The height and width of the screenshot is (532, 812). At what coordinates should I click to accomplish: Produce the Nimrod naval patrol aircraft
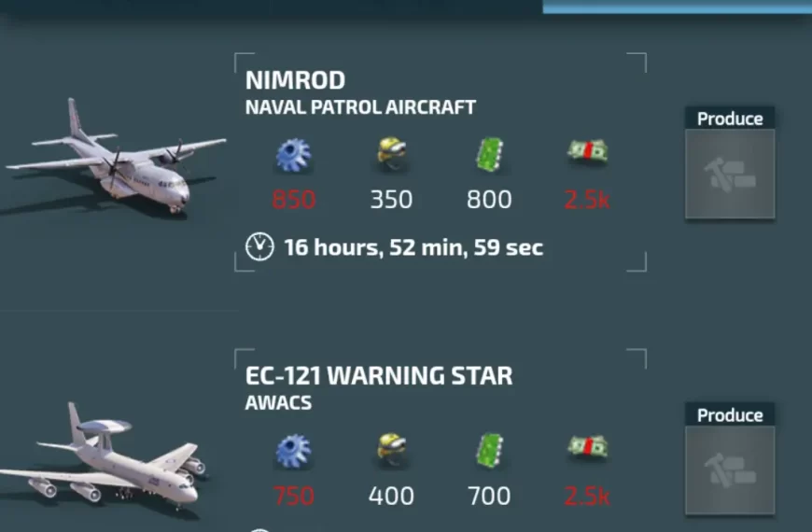click(730, 162)
